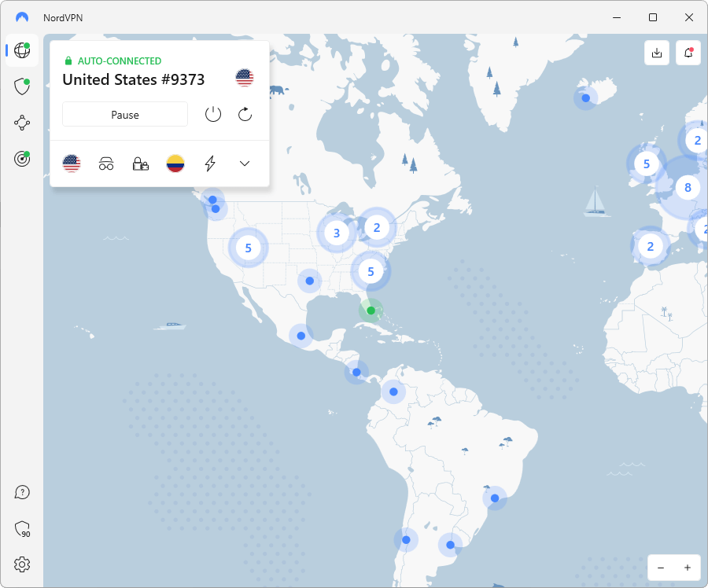
Task: Click the Texas server pin
Action: pos(310,281)
